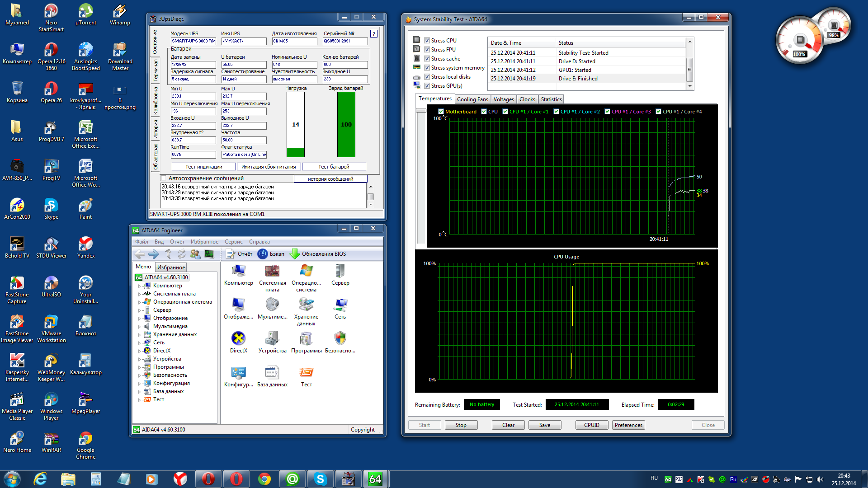
Task: Open the Тест benchmark icon
Action: coord(306,372)
